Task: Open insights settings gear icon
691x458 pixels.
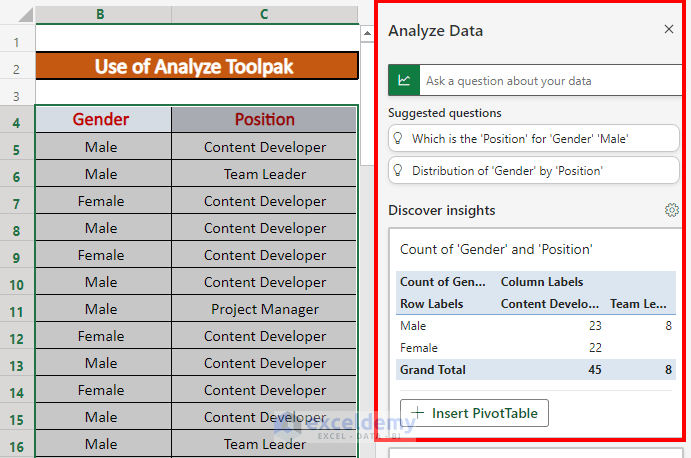Action: (671, 210)
